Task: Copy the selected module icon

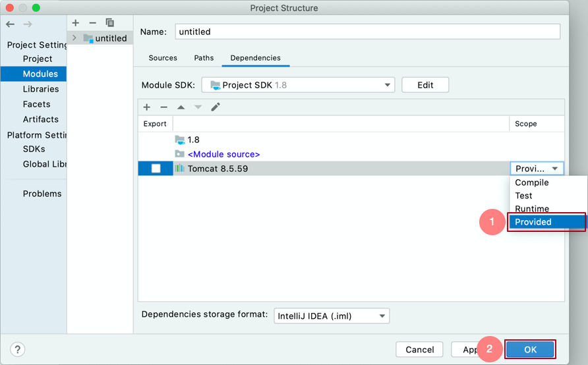Action: click(x=110, y=23)
